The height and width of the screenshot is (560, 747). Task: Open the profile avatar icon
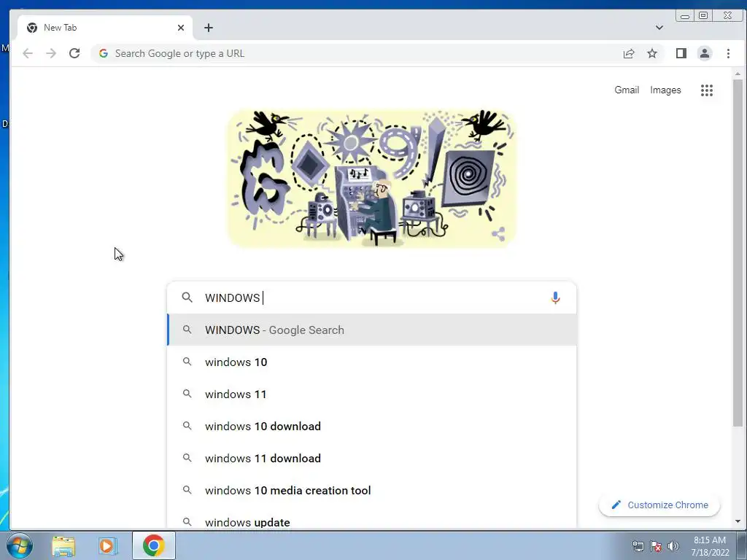pos(705,53)
